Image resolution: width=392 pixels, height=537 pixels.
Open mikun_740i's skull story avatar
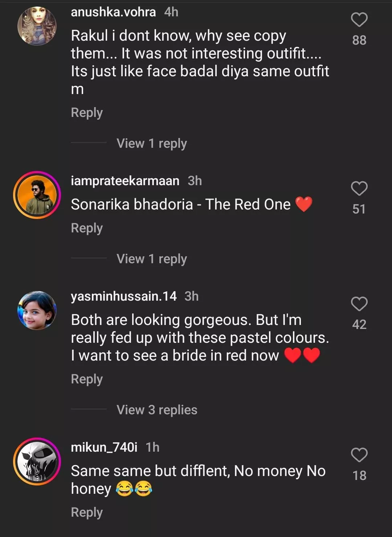tap(37, 461)
